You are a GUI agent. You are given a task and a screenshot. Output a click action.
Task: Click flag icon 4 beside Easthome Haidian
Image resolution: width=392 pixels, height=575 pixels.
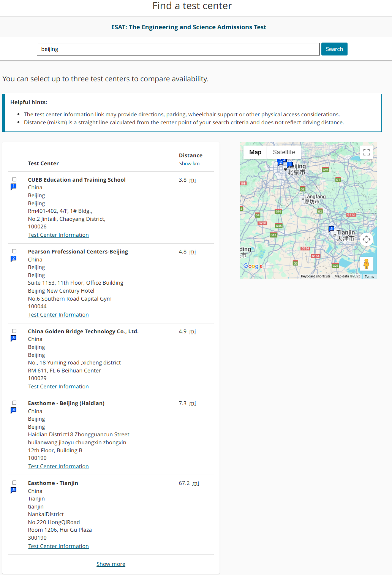[14, 410]
